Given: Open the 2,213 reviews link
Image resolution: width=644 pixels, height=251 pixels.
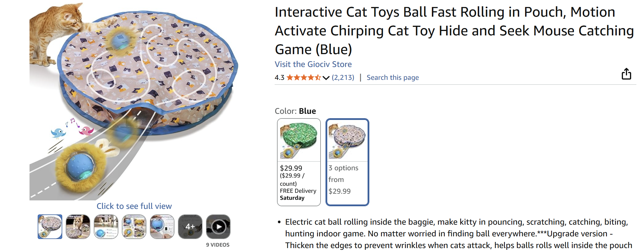Looking at the screenshot, I should coord(343,78).
